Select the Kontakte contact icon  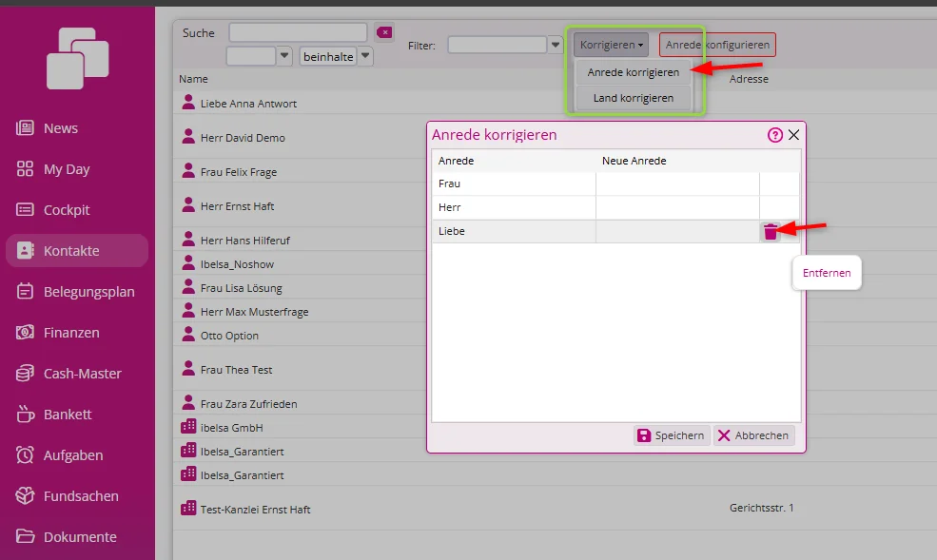click(x=25, y=250)
